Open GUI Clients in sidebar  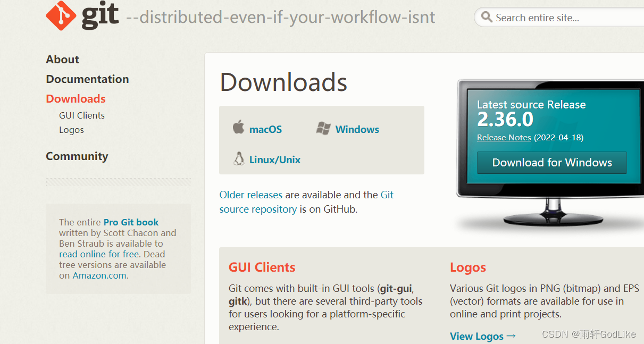tap(82, 115)
